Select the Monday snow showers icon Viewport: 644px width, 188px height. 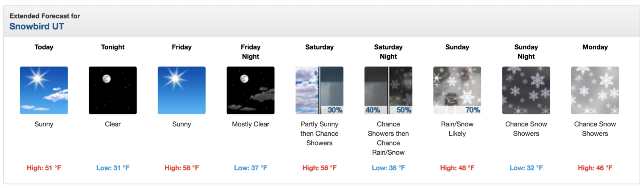pos(595,90)
